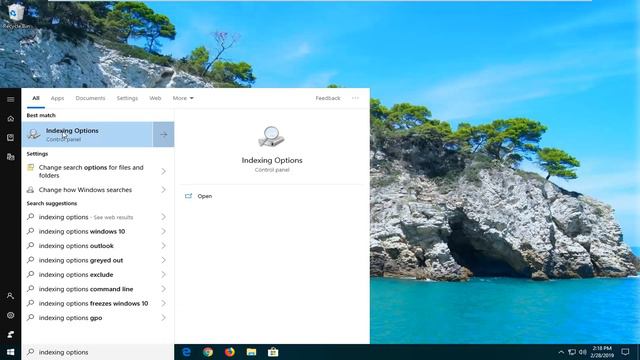Open Change how Windows searches setting
Viewport: 640px width, 360px height.
coord(85,190)
